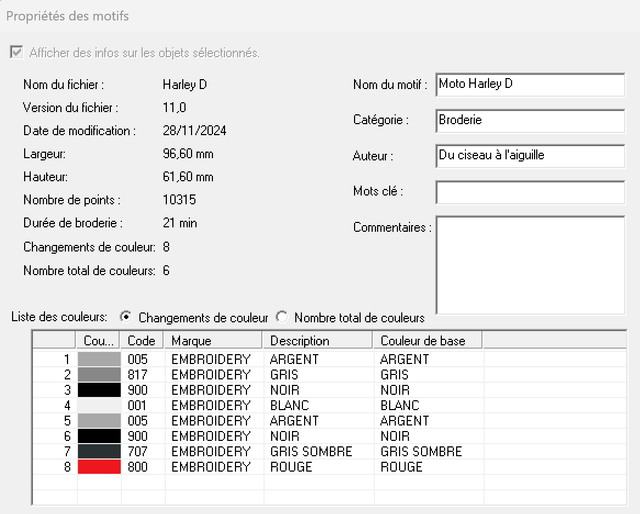The width and height of the screenshot is (640, 514).
Task: Click row number 4 in color list
Action: click(x=67, y=405)
